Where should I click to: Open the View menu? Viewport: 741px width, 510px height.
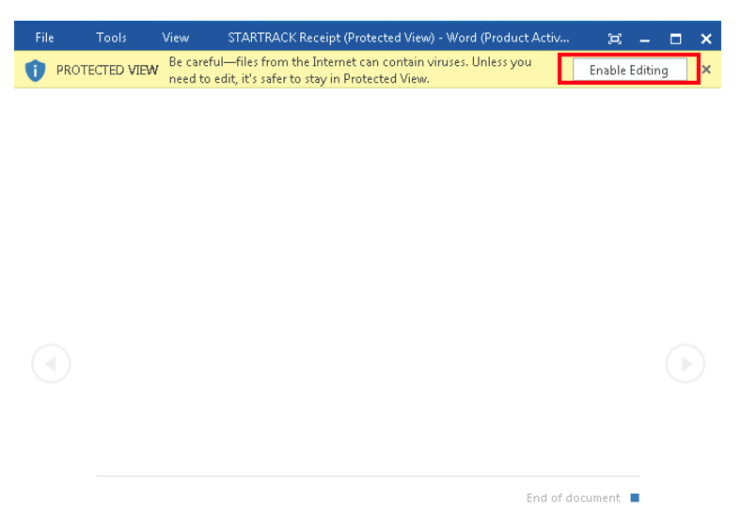point(175,38)
